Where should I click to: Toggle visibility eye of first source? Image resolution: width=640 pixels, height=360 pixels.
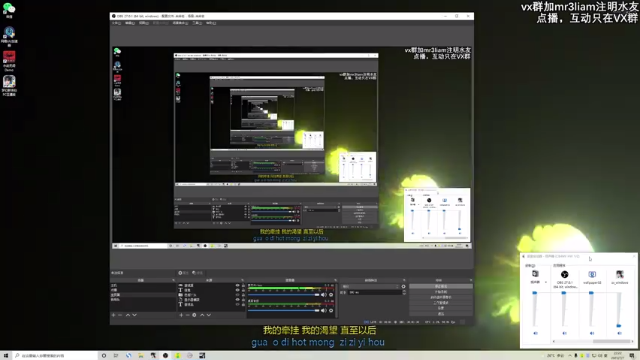238,285
